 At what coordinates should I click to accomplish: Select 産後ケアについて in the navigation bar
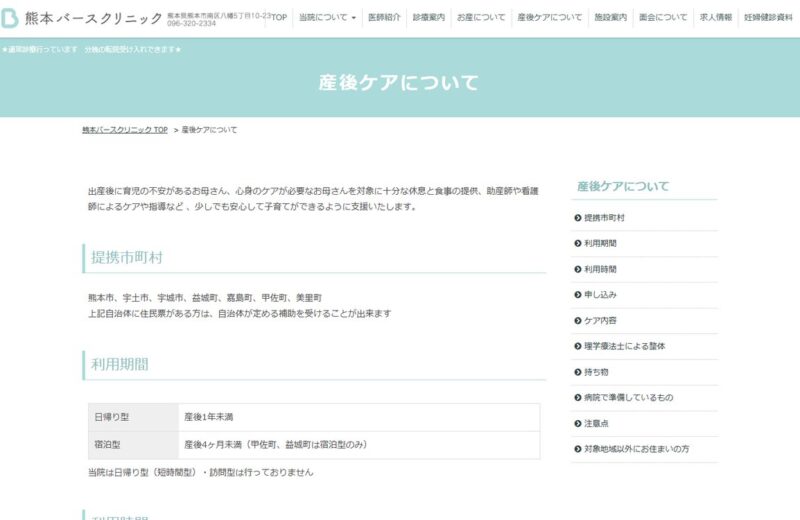[549, 17]
